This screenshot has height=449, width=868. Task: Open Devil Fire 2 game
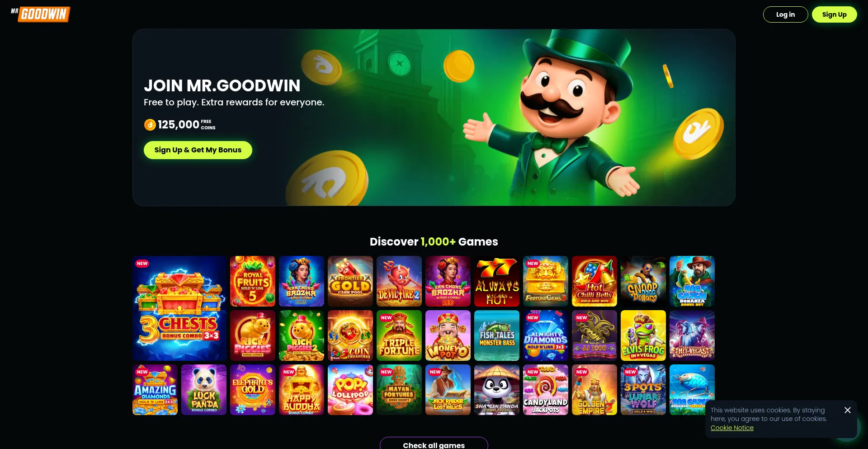pyautogui.click(x=399, y=281)
